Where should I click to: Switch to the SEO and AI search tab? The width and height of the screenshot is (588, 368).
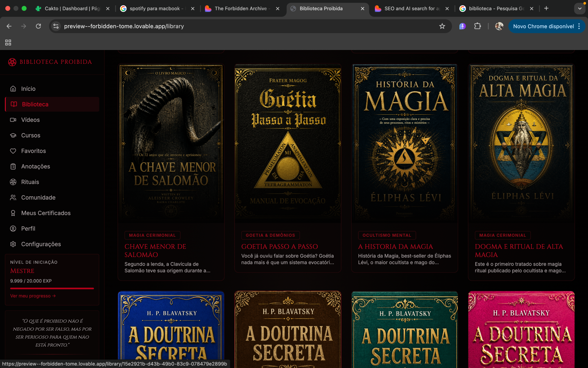[412, 9]
